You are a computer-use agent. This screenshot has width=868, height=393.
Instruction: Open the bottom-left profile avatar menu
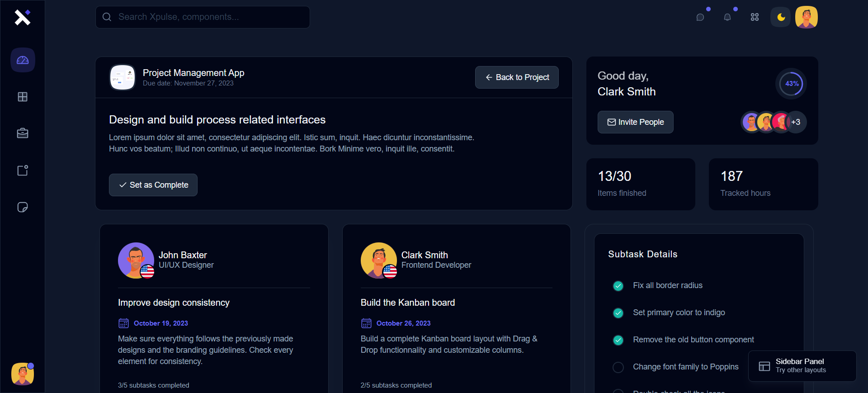(x=22, y=374)
